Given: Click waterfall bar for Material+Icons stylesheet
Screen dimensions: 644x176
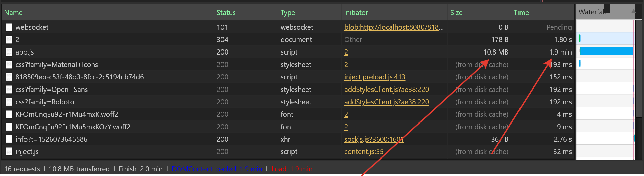Looking at the screenshot, I should [x=580, y=63].
